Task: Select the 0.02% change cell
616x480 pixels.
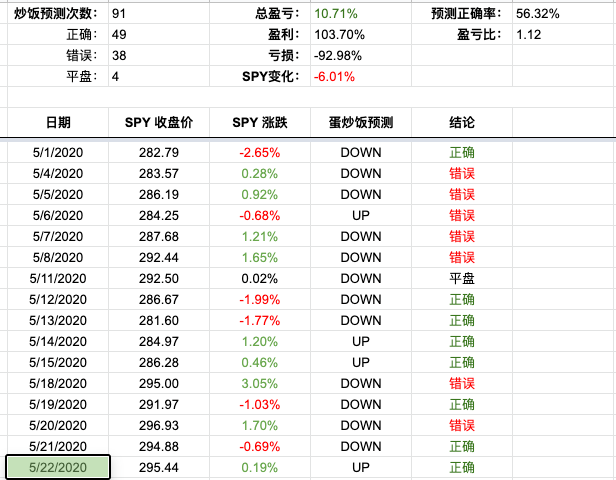Action: tap(260, 278)
